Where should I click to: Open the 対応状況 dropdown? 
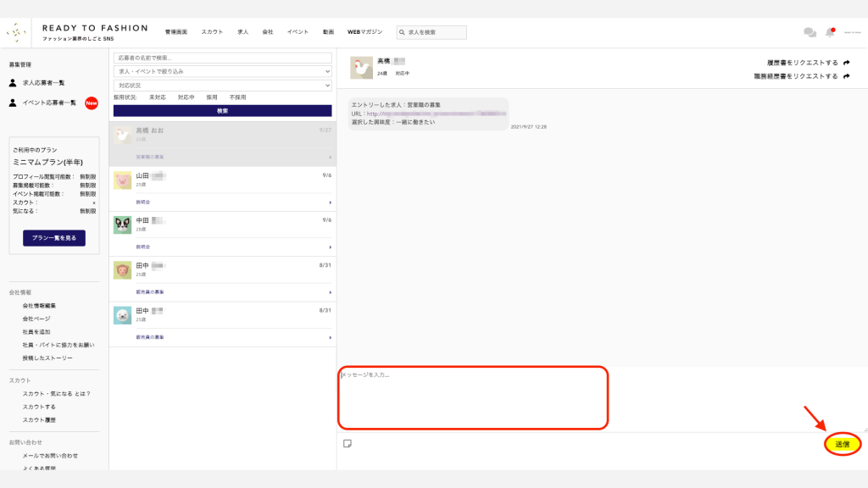(x=222, y=85)
